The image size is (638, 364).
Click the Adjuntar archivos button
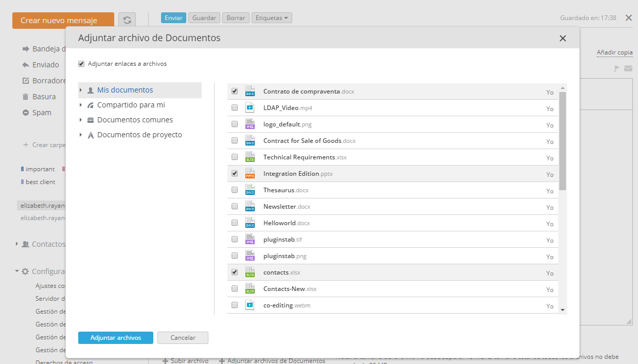116,338
